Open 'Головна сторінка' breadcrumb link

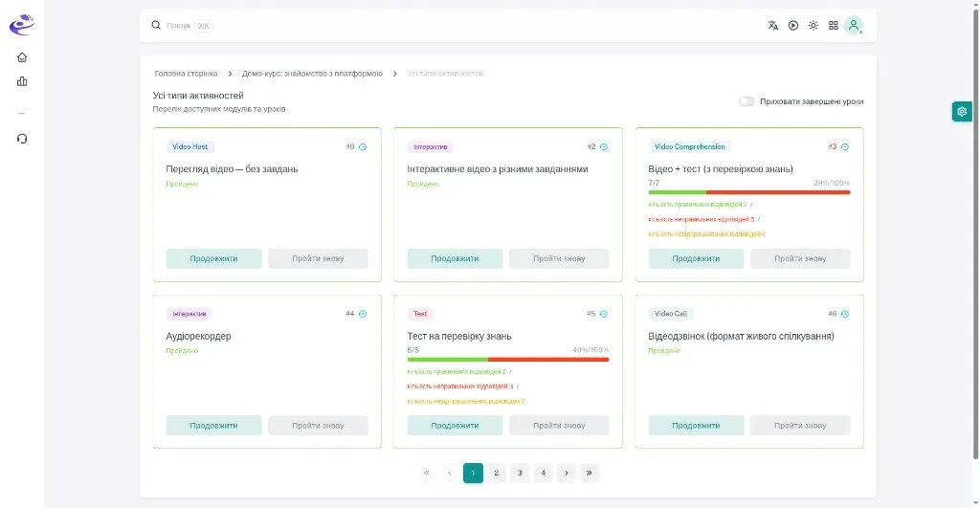click(187, 74)
